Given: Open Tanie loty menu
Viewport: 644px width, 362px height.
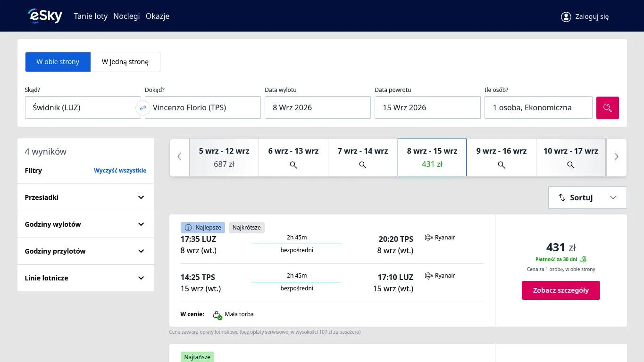Looking at the screenshot, I should coord(91,16).
